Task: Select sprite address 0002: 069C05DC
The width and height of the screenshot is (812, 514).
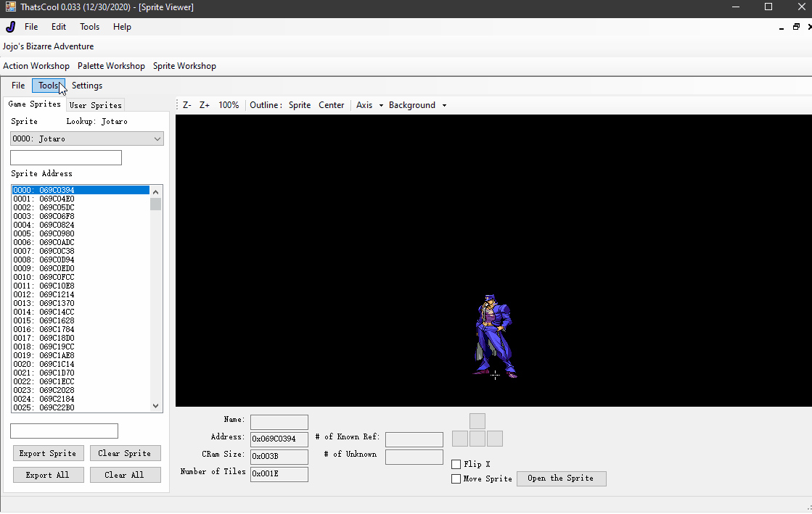Action: point(81,207)
